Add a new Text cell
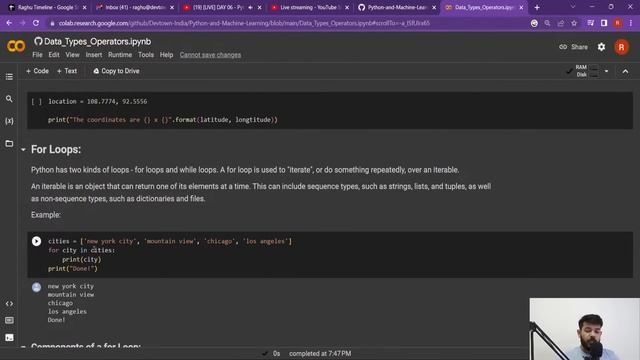Viewport: 640px width, 360px height. tap(67, 71)
